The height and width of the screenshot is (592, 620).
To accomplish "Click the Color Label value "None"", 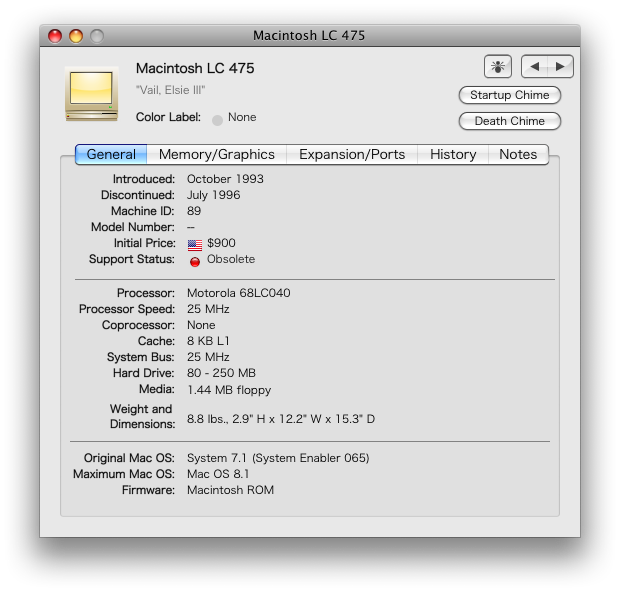I will click(242, 117).
